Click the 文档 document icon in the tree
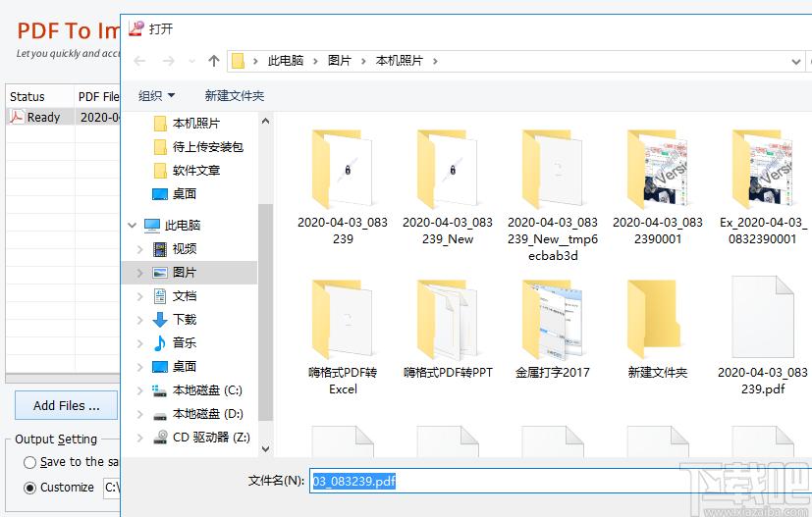The width and height of the screenshot is (812, 517). coord(160,296)
